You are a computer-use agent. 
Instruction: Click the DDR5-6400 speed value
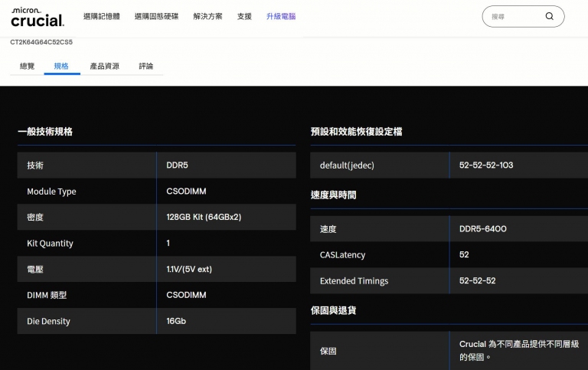click(482, 229)
